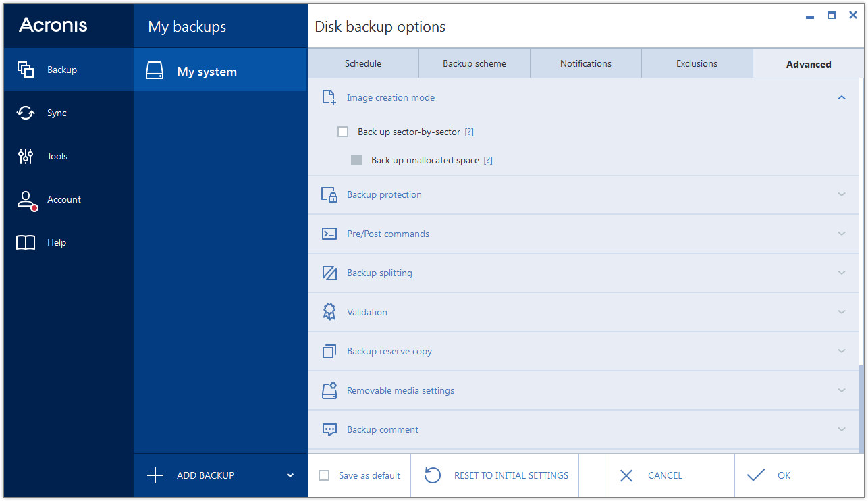Click the Validation heading text
Screen dimensions: 868x501
(367, 312)
